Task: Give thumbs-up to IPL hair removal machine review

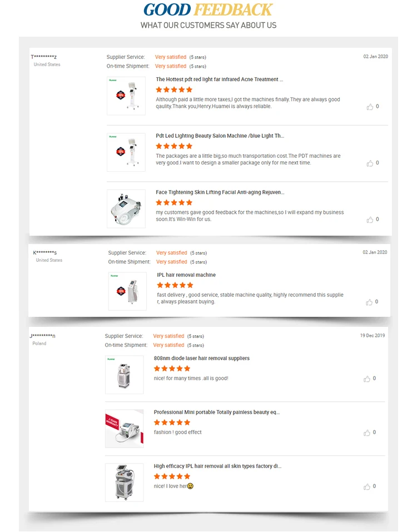Action: tap(369, 302)
